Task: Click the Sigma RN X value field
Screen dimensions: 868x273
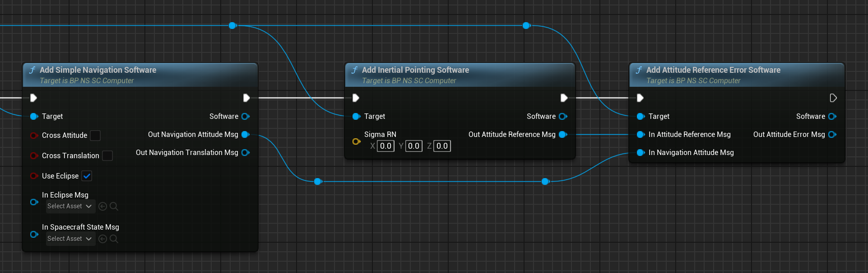Action: [385, 146]
